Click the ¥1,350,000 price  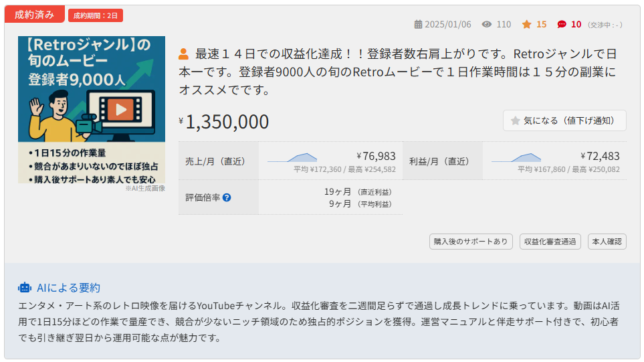(x=227, y=122)
